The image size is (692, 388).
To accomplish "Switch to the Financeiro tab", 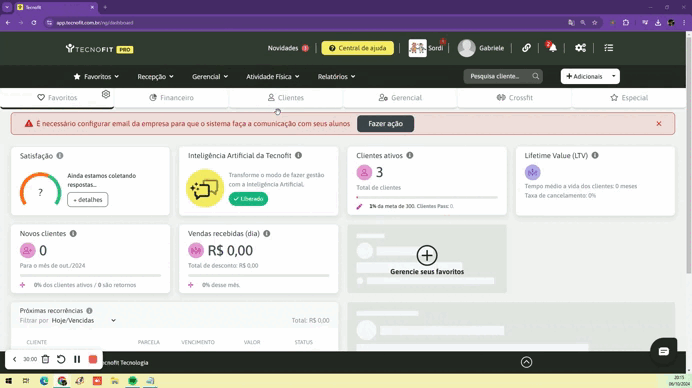I will click(171, 98).
